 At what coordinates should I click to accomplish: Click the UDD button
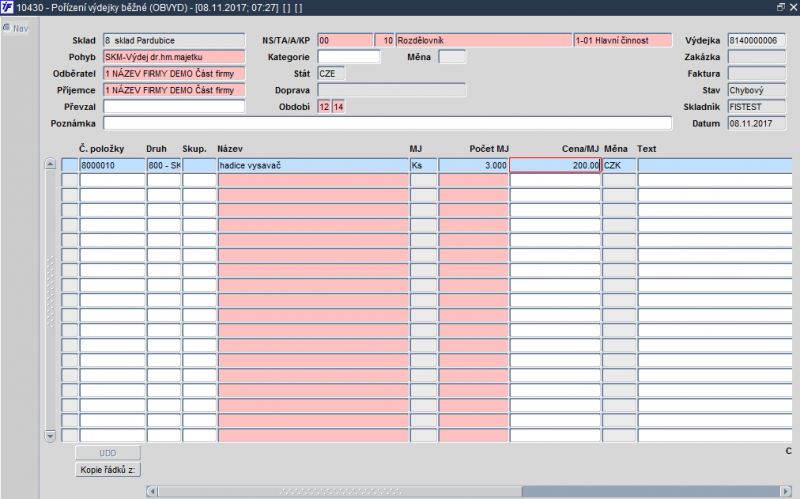108,453
